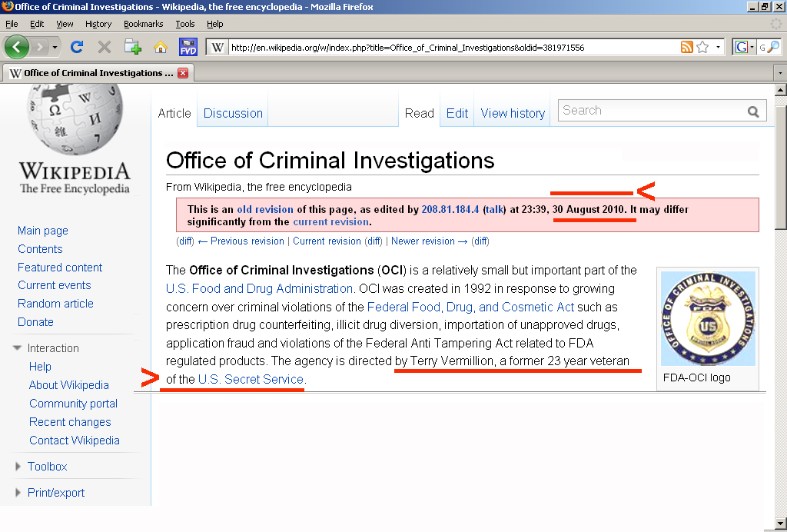Screen dimensions: 787x532
Task: Open the History menu
Action: [x=98, y=24]
